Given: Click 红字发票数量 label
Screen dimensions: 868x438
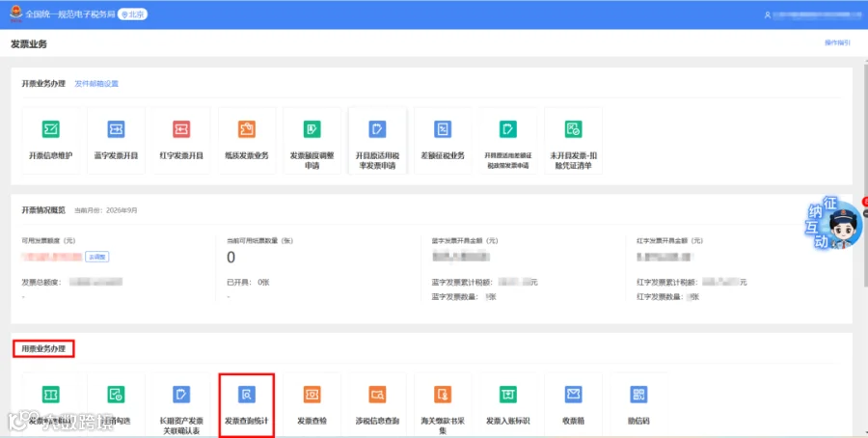Looking at the screenshot, I should 660,297.
